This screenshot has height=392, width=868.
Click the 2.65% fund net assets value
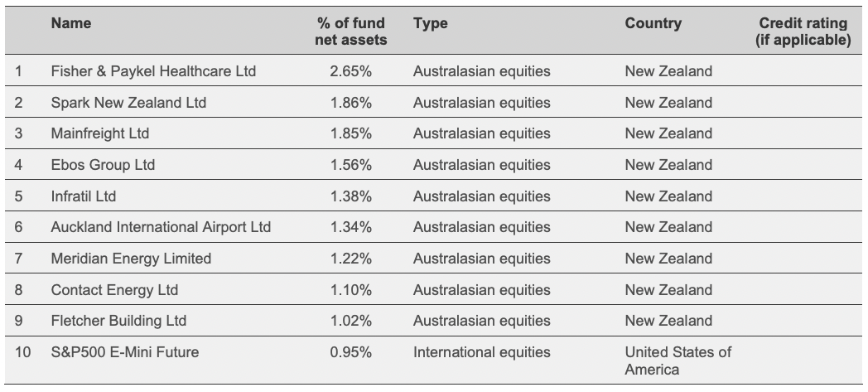click(x=350, y=71)
